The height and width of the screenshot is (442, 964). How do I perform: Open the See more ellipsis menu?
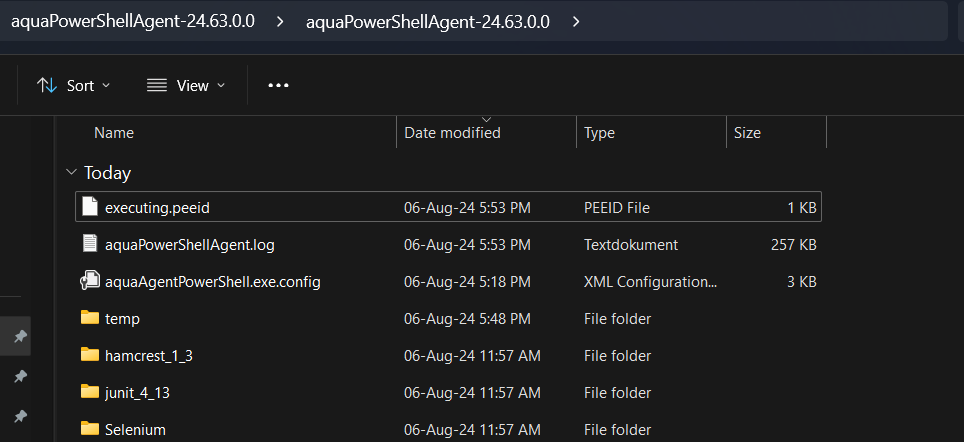[x=279, y=86]
